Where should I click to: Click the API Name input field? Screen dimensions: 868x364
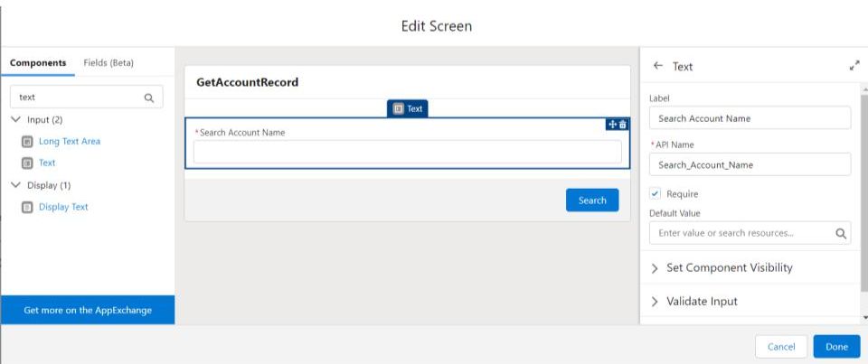click(750, 164)
